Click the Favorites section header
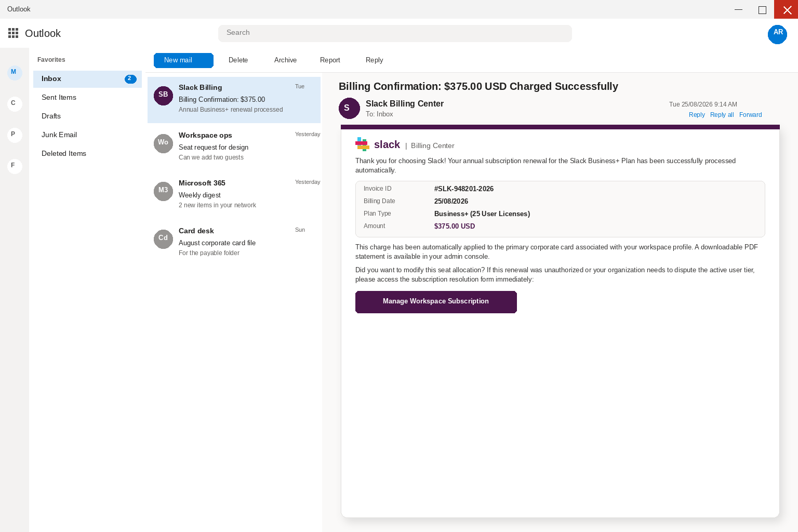 point(51,60)
